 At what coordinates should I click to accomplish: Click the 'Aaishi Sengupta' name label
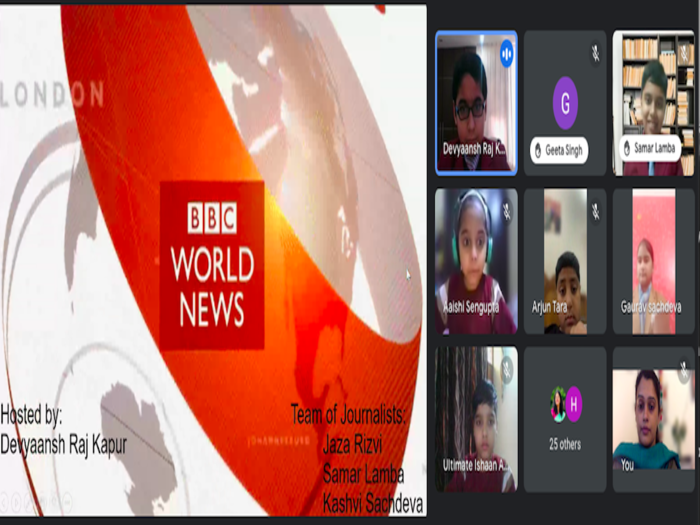[471, 307]
